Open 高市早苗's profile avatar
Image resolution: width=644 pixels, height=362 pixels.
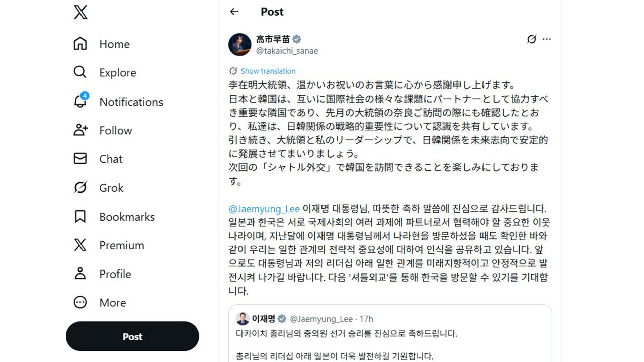(240, 44)
